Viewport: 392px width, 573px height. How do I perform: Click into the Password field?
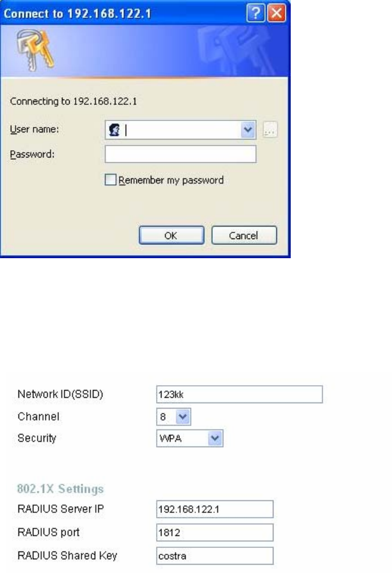[181, 154]
